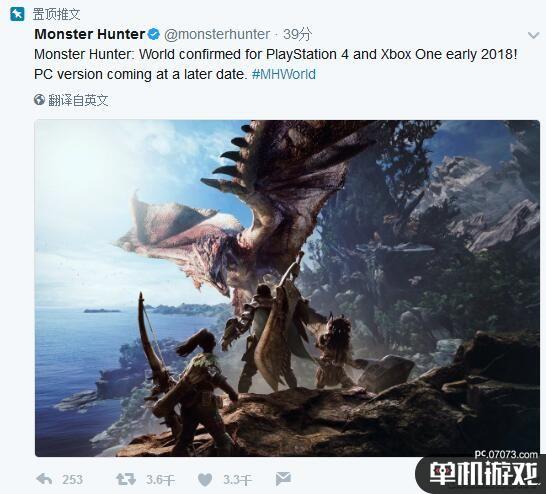The image size is (546, 494).
Task: Open the tweet options chevron menu
Action: (x=533, y=35)
